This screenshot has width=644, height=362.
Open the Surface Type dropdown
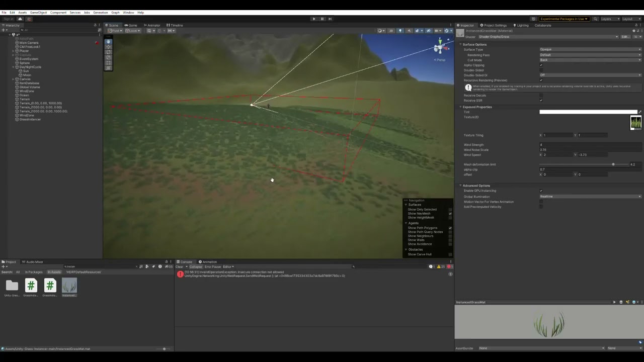(589, 49)
